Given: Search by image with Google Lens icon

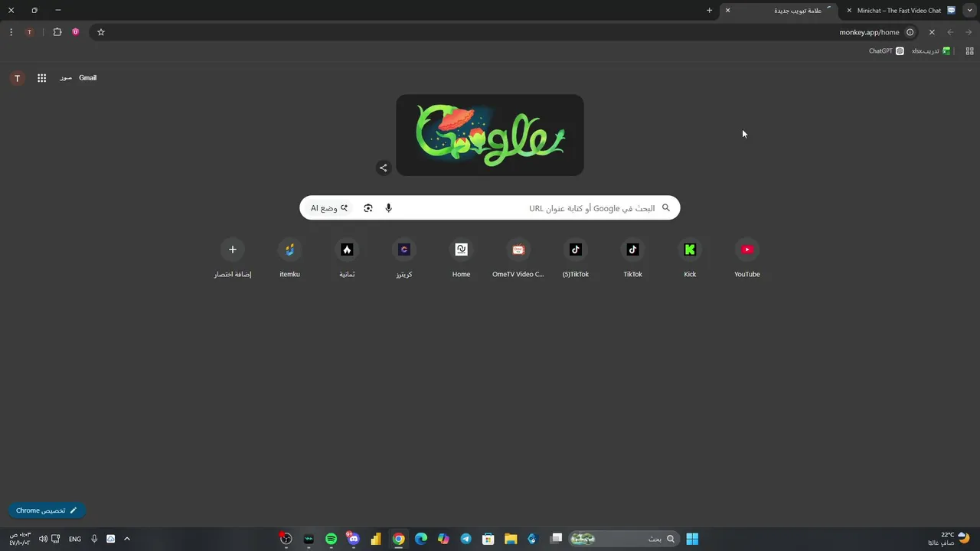Looking at the screenshot, I should tap(368, 208).
